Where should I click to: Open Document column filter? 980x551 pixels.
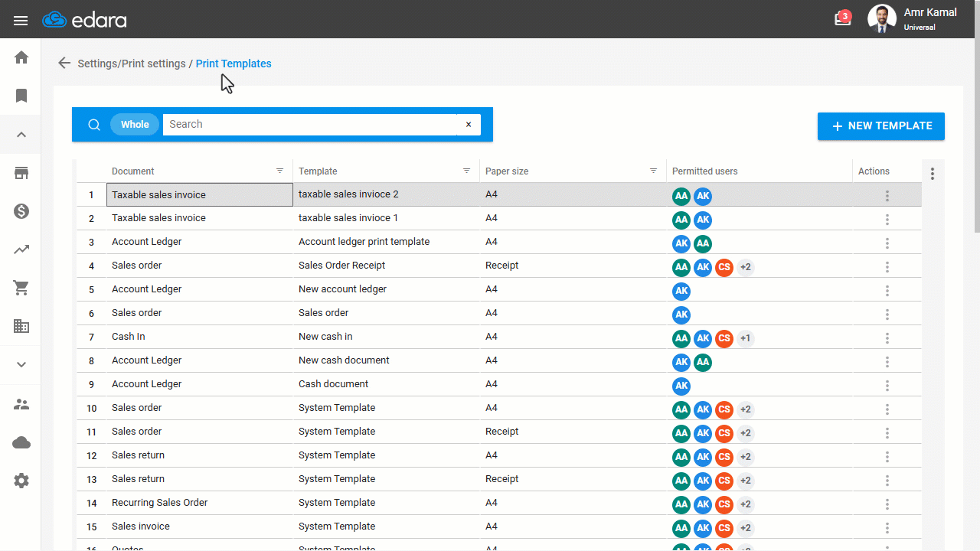(280, 171)
